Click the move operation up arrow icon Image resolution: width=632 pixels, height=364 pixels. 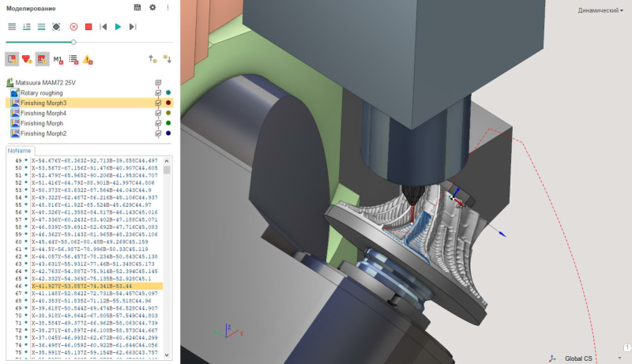152,59
